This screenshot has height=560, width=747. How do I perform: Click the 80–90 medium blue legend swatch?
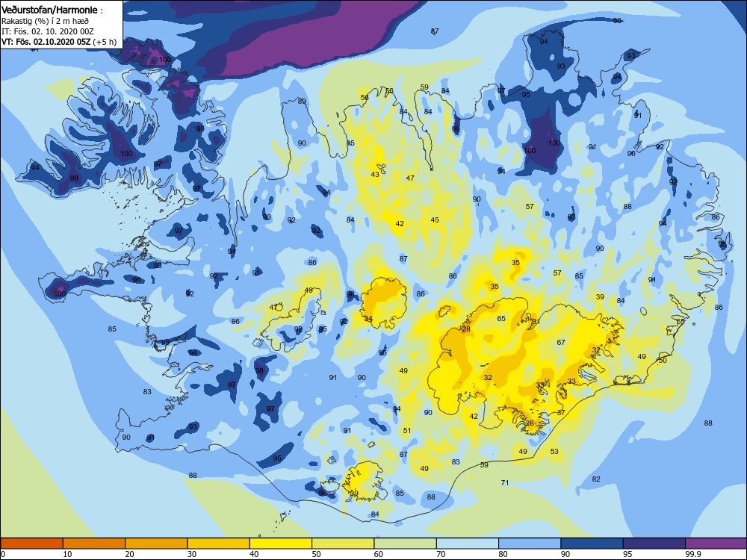[x=530, y=544]
